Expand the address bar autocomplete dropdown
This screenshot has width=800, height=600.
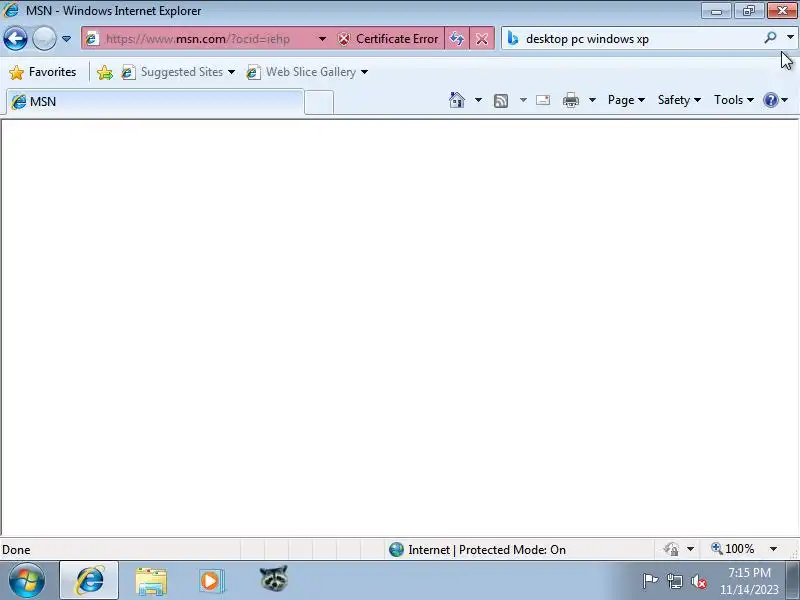(322, 39)
